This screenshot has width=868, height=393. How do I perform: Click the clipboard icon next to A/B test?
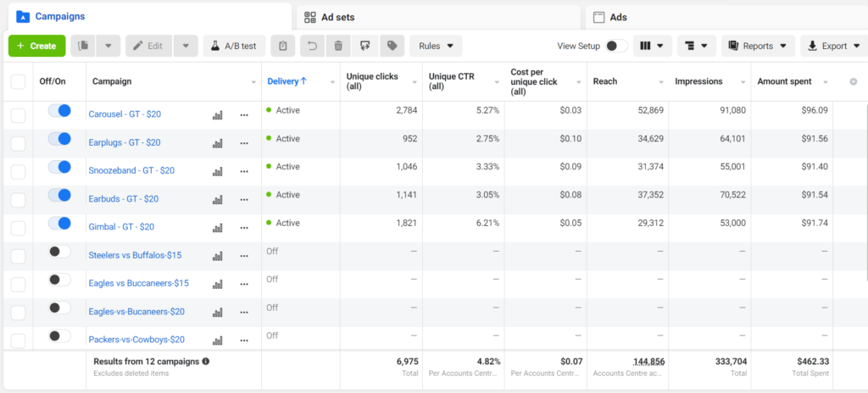(x=283, y=46)
